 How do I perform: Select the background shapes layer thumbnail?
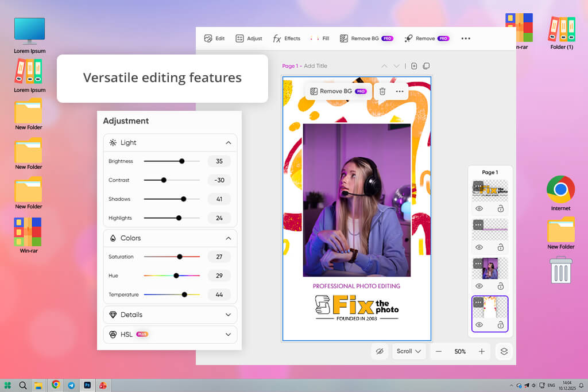click(x=490, y=307)
